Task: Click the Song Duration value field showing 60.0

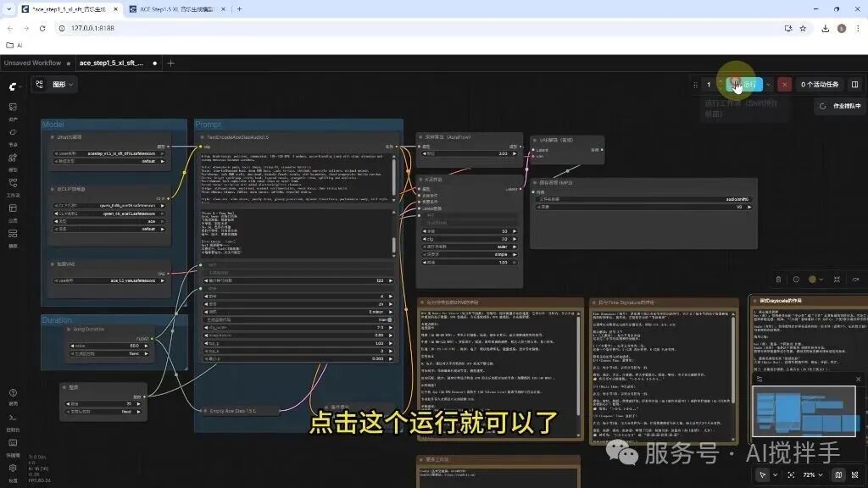Action: tap(109, 346)
